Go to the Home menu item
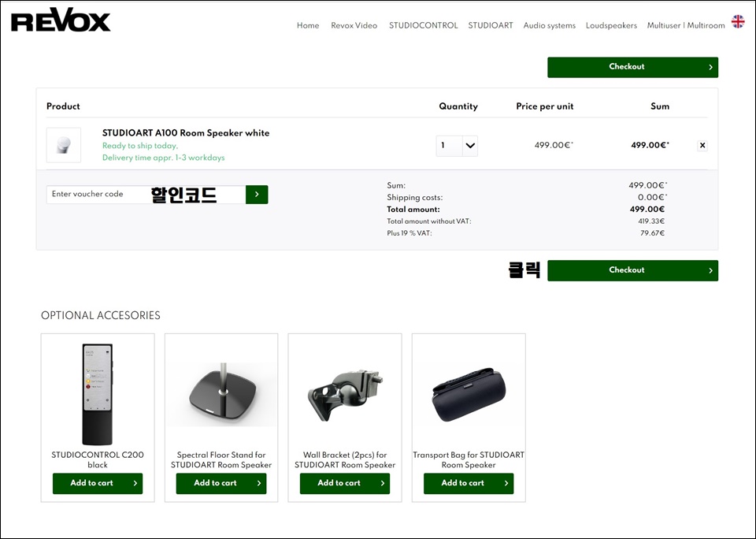This screenshot has width=756, height=539. [x=308, y=25]
